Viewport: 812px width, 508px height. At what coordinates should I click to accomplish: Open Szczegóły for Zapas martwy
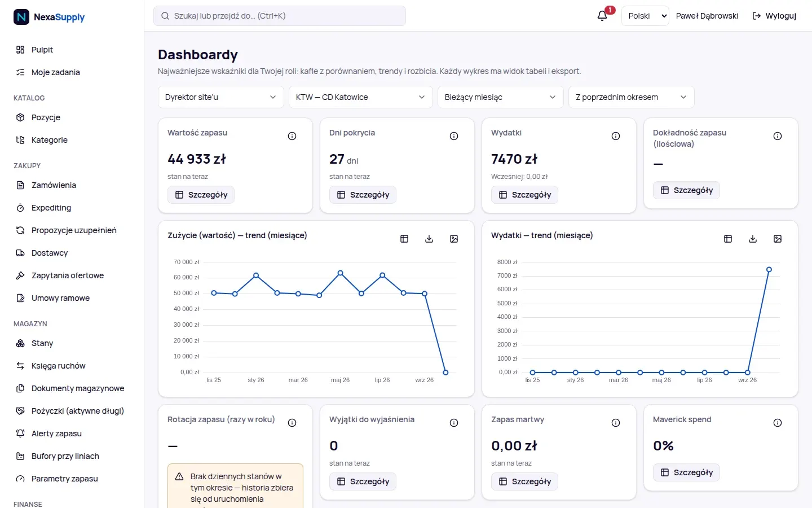[x=525, y=481]
